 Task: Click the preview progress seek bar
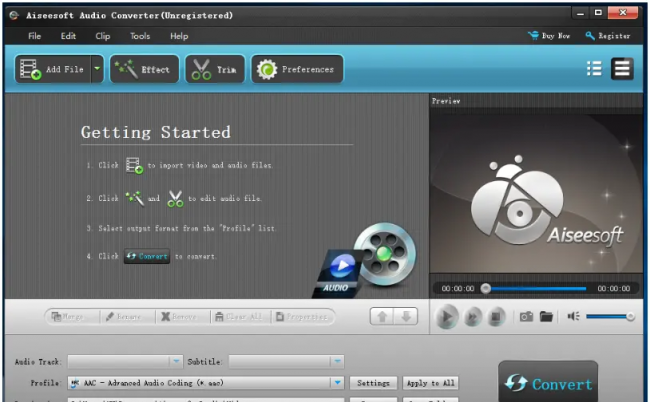[535, 288]
